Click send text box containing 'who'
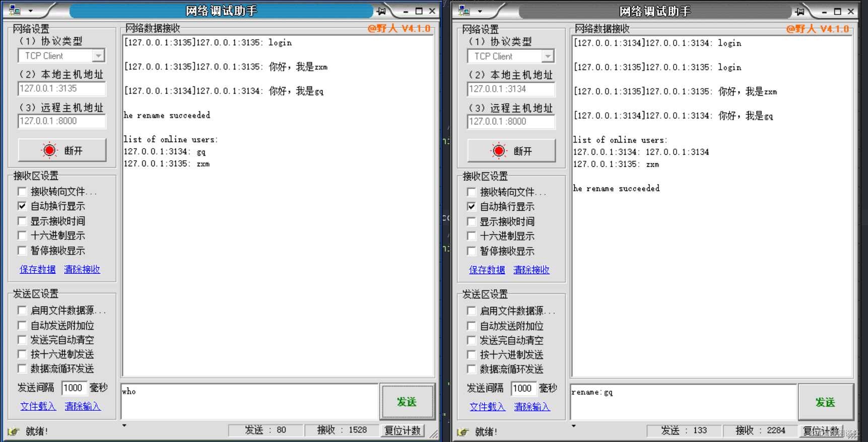The image size is (868, 442). point(250,401)
